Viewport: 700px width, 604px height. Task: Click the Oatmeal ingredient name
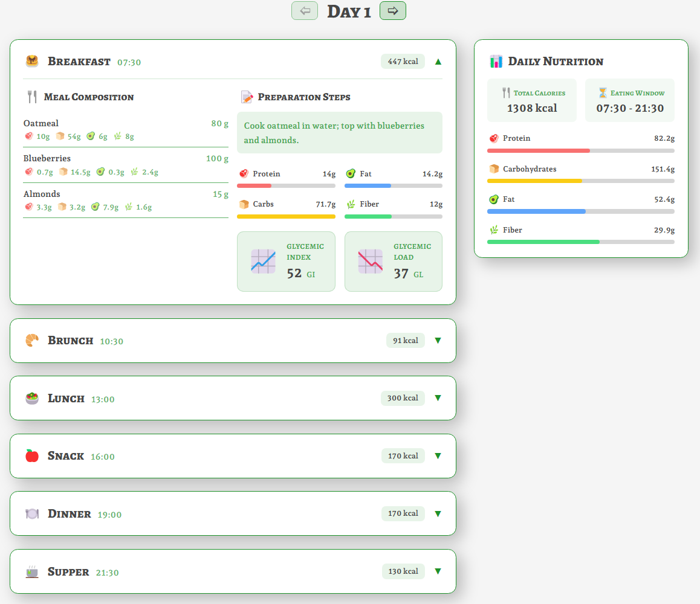41,123
